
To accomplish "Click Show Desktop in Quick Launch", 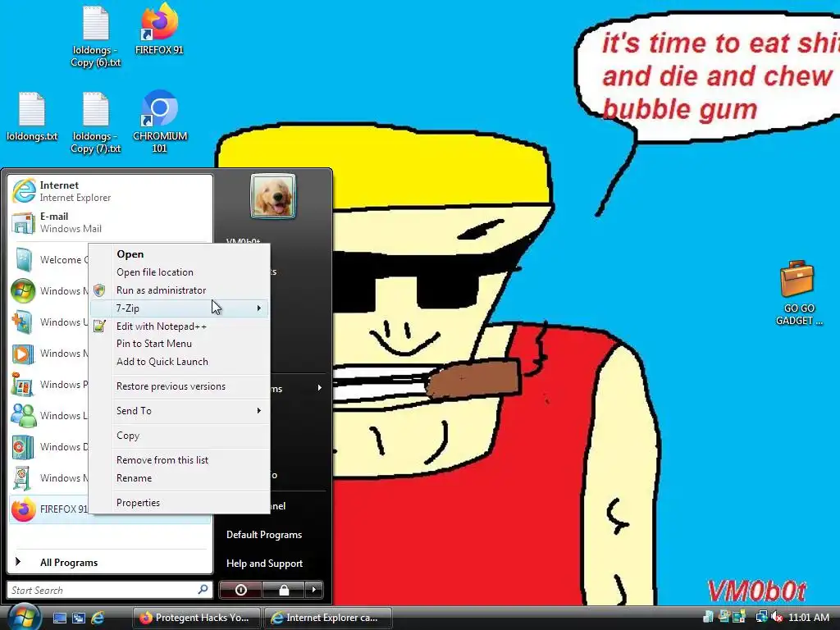I will 59,618.
